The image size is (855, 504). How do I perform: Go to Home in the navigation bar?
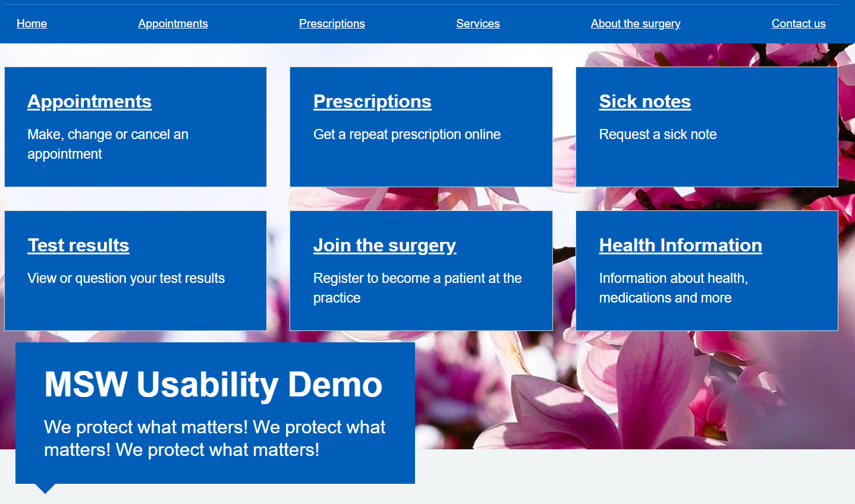(32, 24)
